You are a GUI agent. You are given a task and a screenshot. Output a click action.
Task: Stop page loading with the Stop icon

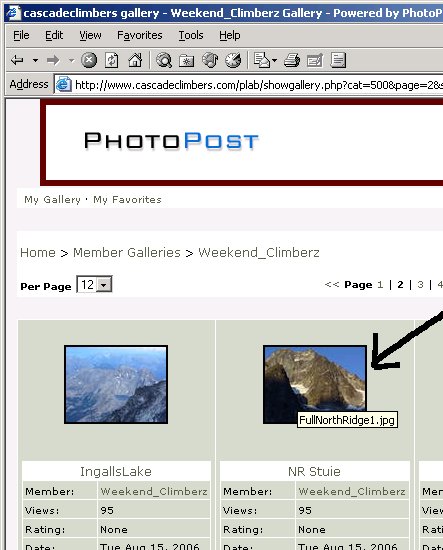(x=89, y=60)
